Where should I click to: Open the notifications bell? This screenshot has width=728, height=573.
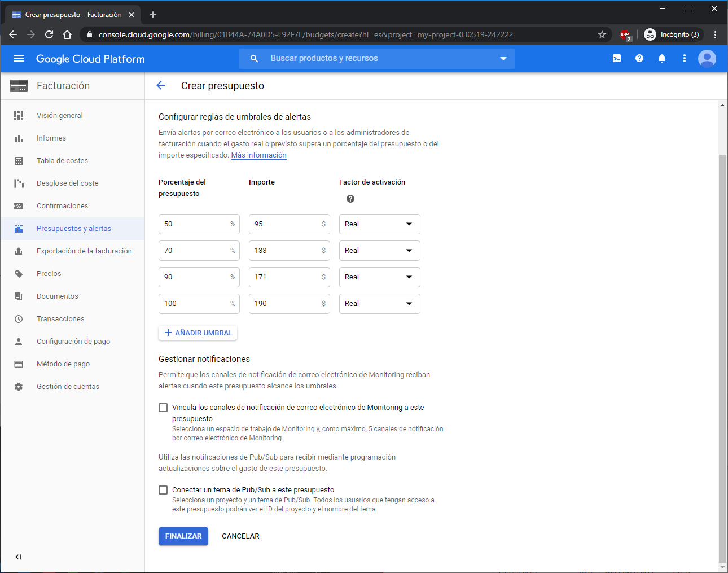pyautogui.click(x=662, y=58)
